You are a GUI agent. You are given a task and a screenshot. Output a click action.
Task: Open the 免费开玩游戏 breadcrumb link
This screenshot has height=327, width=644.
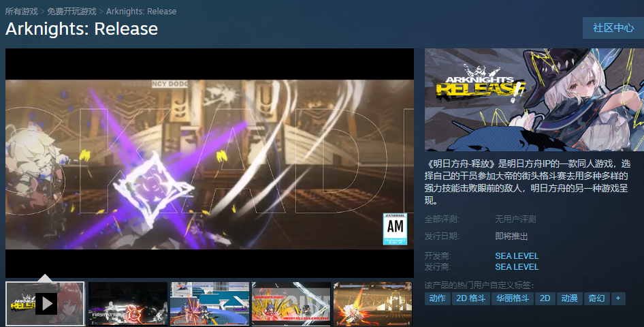click(72, 11)
